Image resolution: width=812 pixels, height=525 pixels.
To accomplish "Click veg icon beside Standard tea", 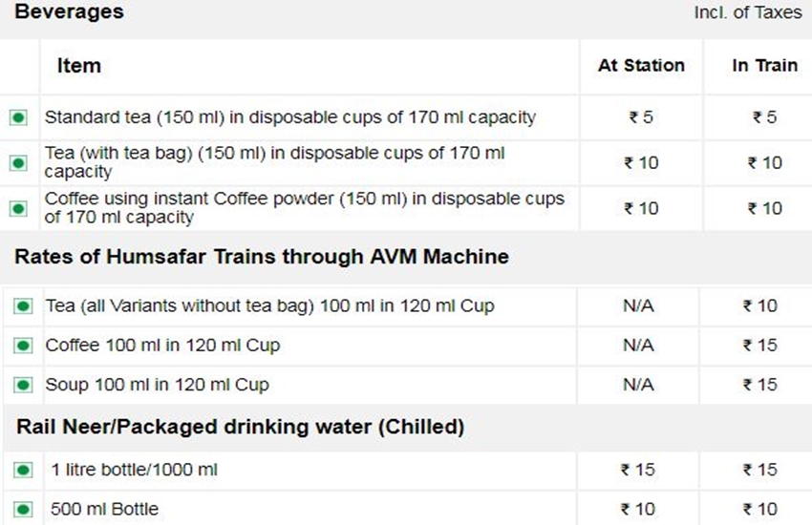I will (x=18, y=117).
